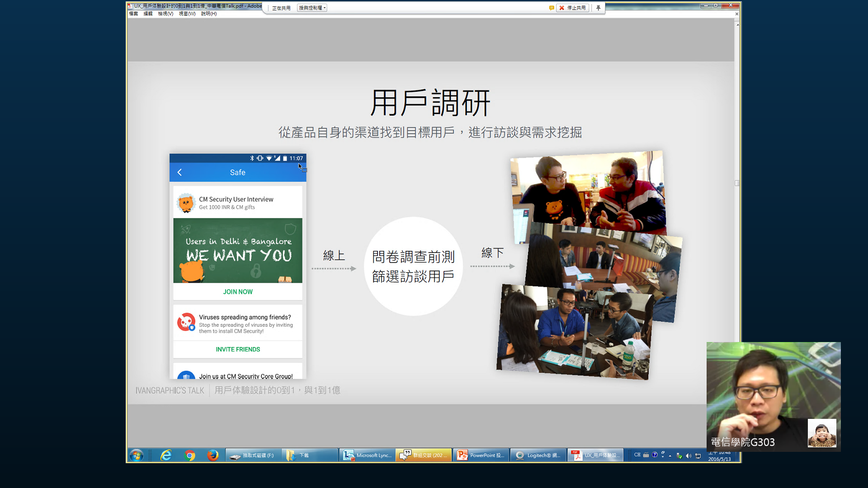Click the volume speaker tray icon
868x488 pixels.
[x=688, y=455]
